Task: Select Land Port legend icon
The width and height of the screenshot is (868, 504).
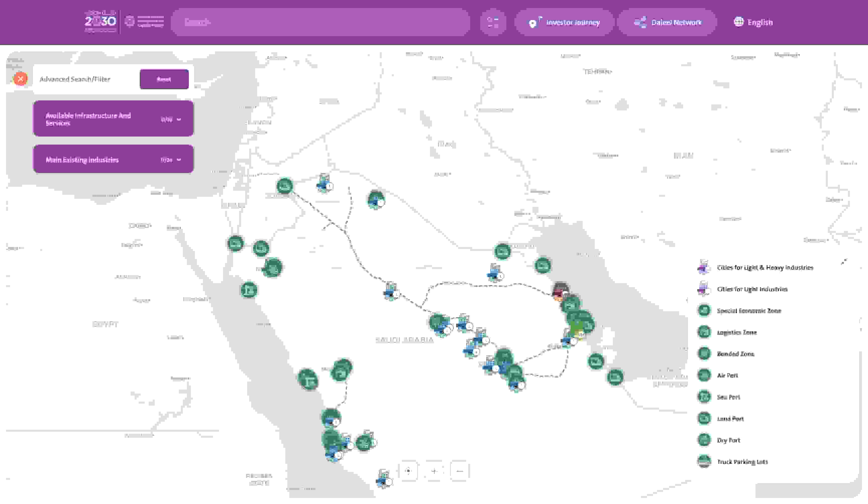Action: (704, 419)
